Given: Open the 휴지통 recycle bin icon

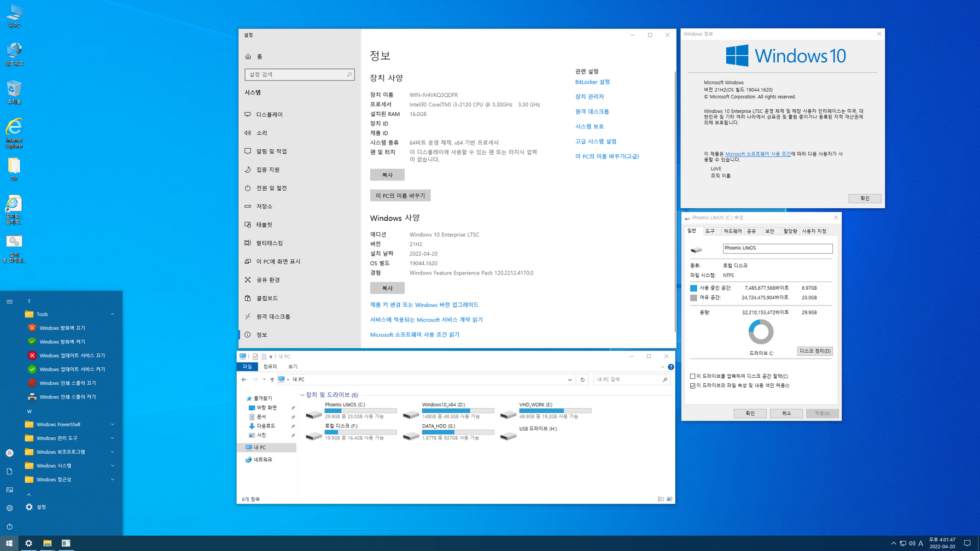Looking at the screenshot, I should click(14, 92).
